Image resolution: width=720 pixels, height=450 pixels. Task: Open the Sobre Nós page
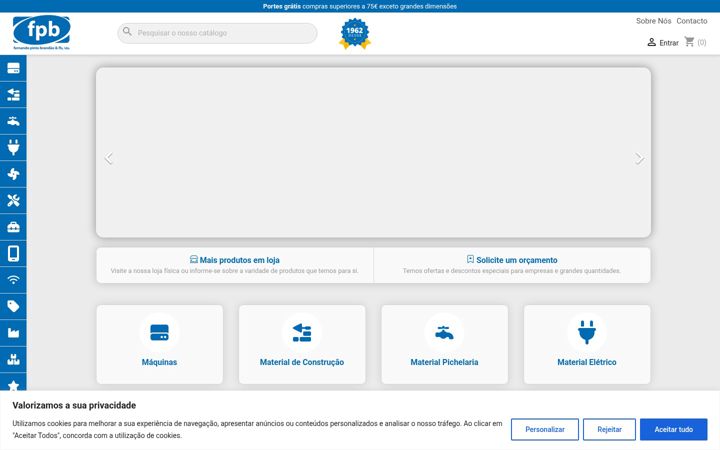click(653, 21)
